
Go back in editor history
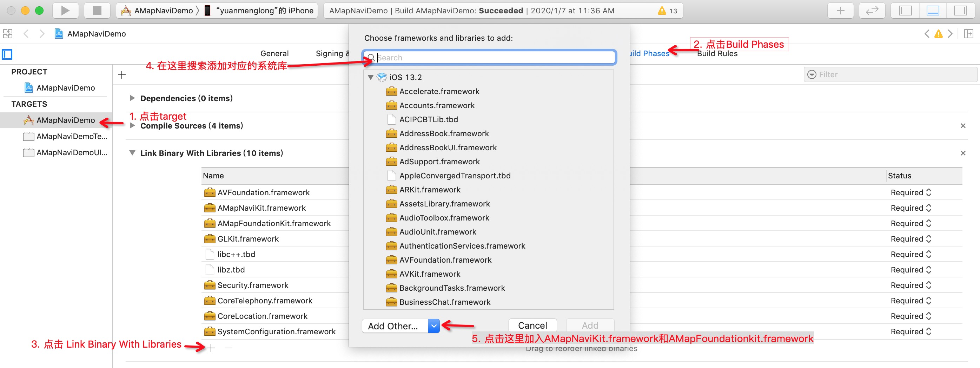[x=26, y=34]
